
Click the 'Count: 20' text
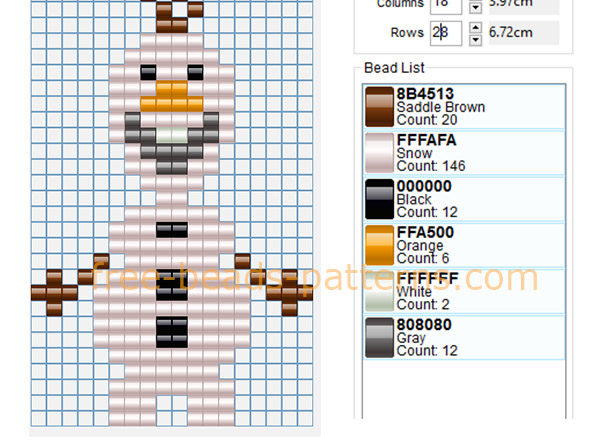(x=427, y=120)
